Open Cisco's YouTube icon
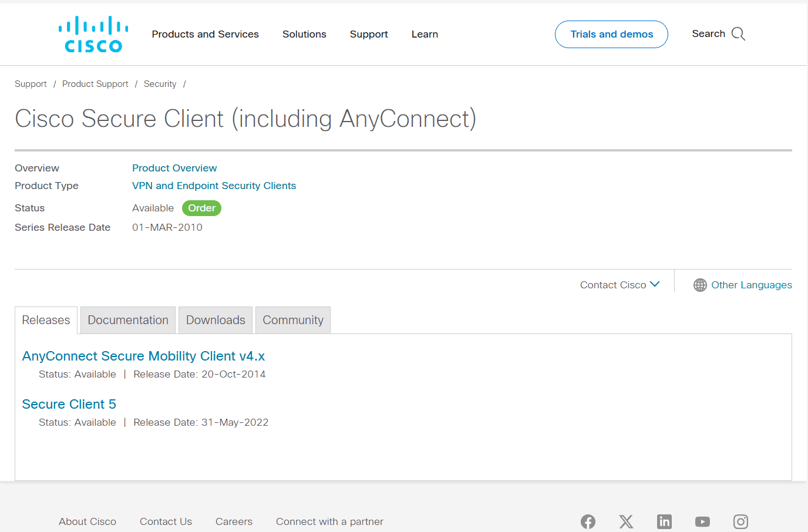 pos(702,521)
